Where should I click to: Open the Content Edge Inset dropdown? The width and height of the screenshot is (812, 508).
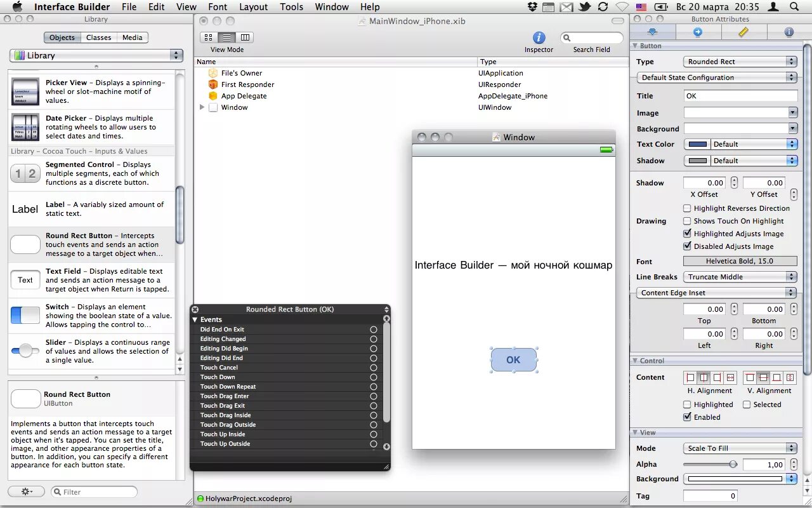click(x=717, y=293)
